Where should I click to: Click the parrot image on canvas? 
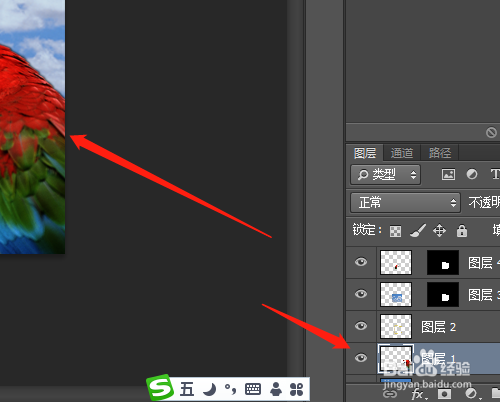click(32, 127)
